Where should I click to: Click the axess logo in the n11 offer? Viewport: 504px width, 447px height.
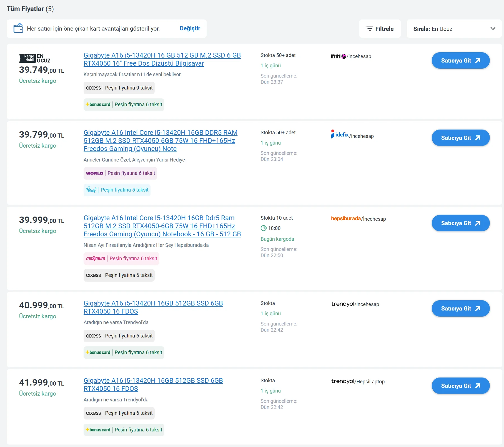point(93,88)
